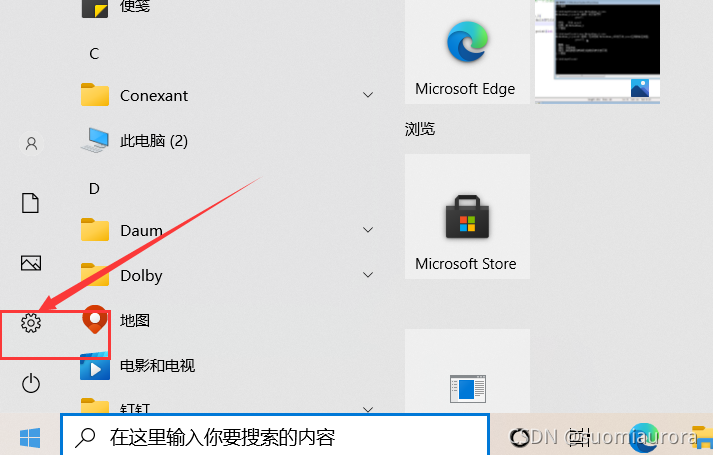Expand the Dolby folder chevron

[368, 275]
